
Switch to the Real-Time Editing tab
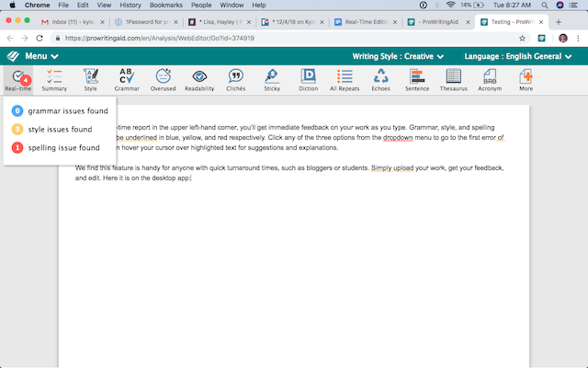click(366, 22)
